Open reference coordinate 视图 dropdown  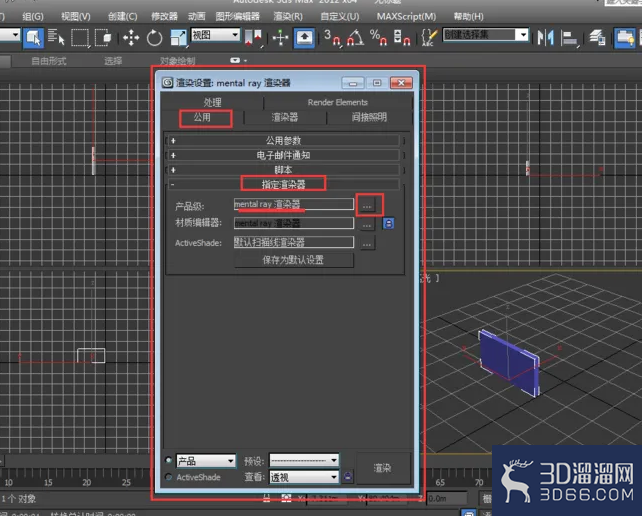(215, 35)
